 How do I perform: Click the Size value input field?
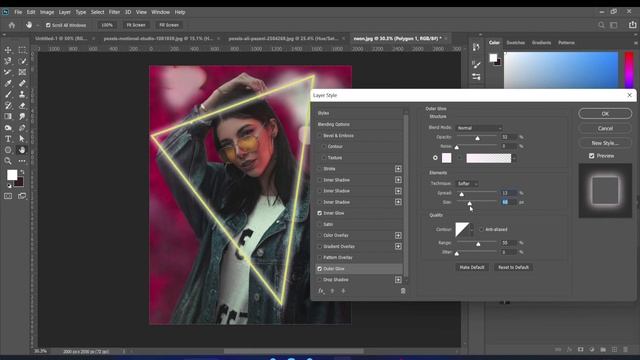click(x=509, y=202)
